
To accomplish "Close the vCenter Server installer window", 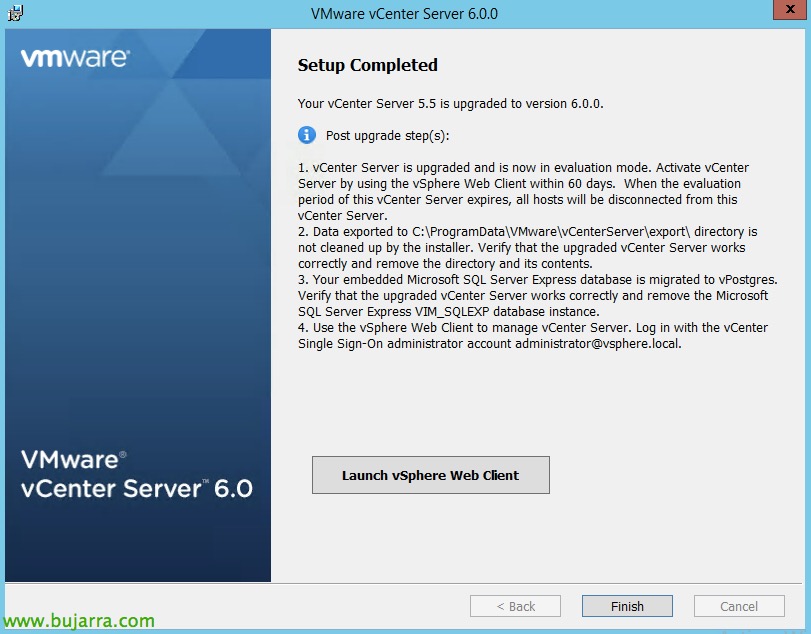I will [x=790, y=9].
